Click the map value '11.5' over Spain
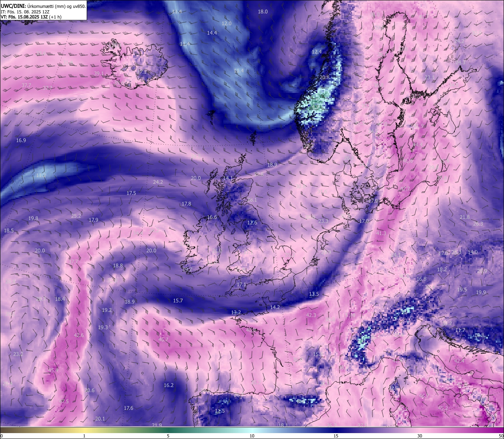The width and height of the screenshot is (504, 439). (220, 411)
